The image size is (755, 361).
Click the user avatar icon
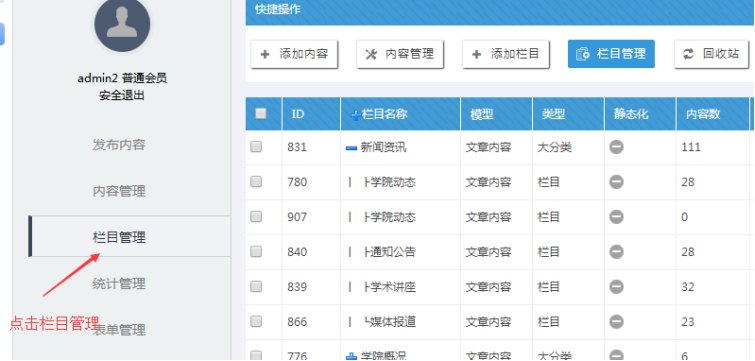click(x=122, y=24)
